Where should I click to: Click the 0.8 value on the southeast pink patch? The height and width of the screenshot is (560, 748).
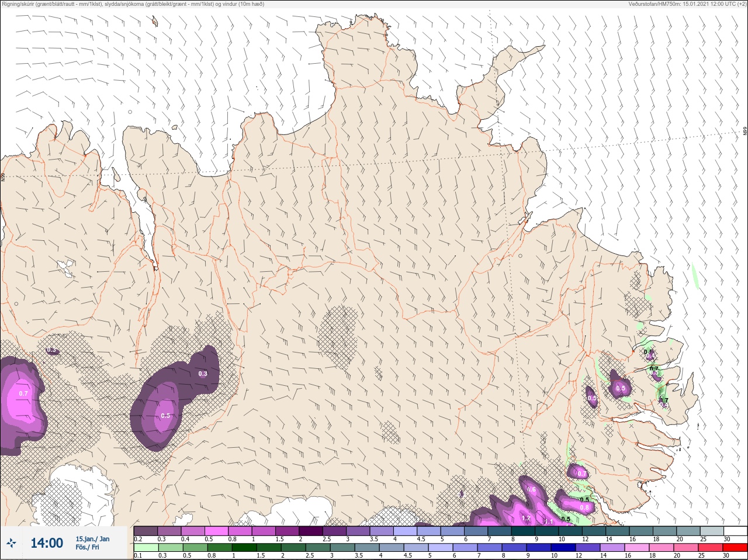click(x=584, y=507)
